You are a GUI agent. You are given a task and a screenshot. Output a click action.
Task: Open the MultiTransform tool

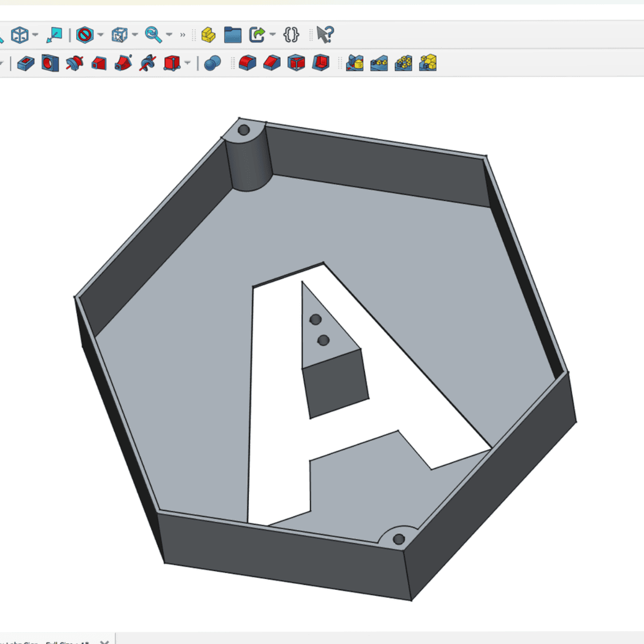pyautogui.click(x=428, y=63)
